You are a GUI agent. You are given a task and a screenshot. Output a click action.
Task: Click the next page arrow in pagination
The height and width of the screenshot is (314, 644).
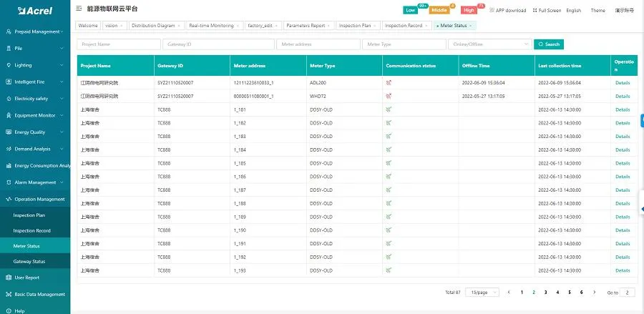click(592, 293)
